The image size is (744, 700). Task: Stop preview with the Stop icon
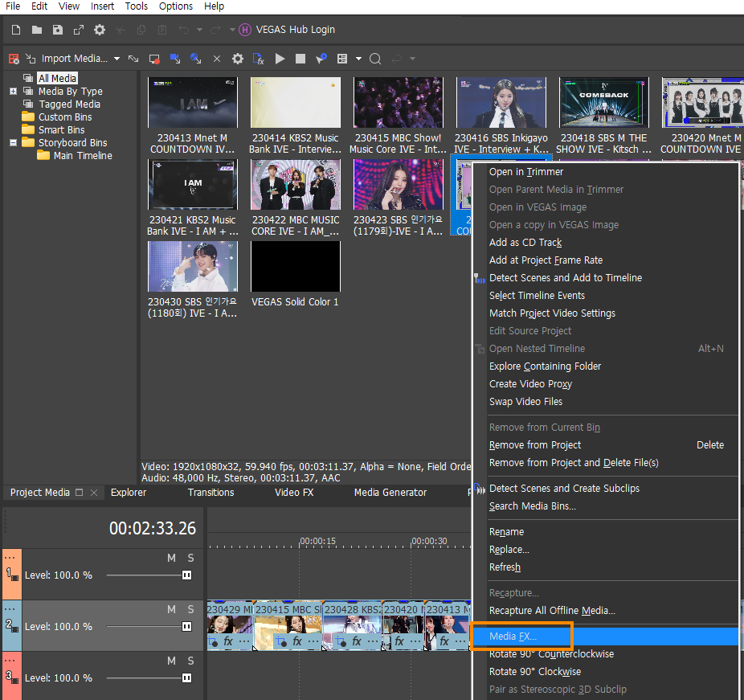300,59
